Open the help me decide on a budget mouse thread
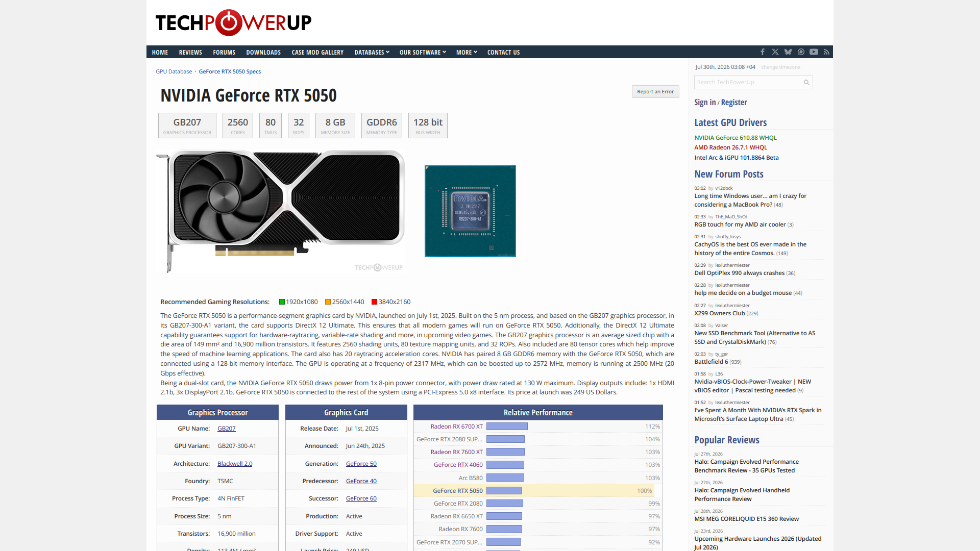980x551 pixels. tap(743, 293)
